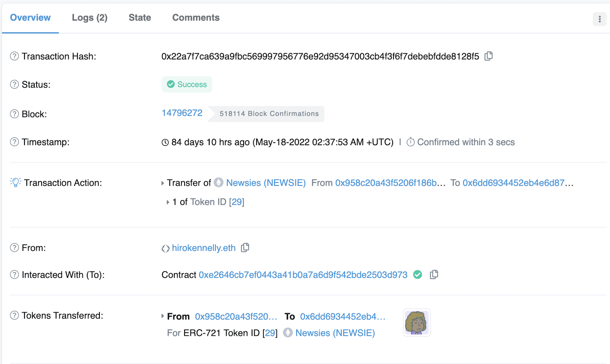Viewport: 610px width, 364px height.
Task: Open the Newsies NFT thumbnail image
Action: click(x=417, y=322)
